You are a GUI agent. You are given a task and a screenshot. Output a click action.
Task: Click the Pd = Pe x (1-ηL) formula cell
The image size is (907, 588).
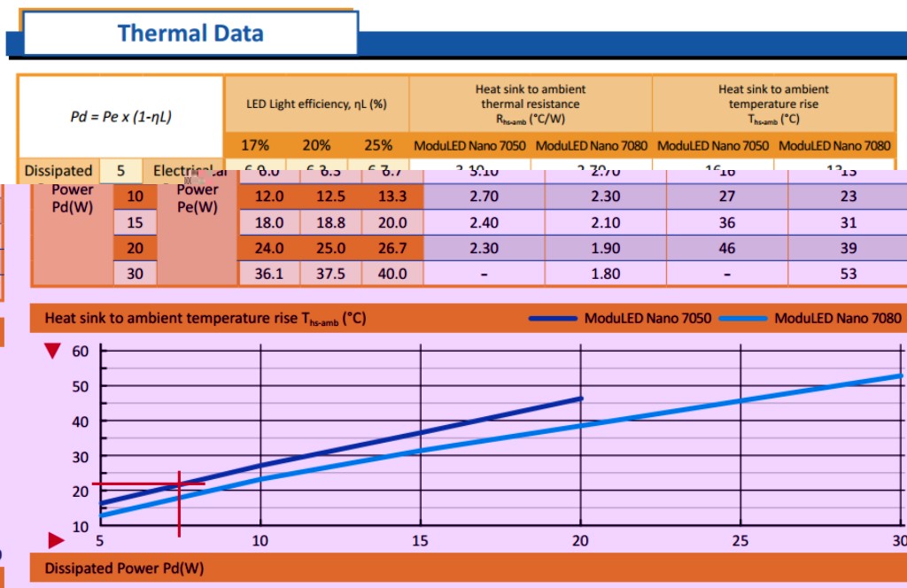click(x=121, y=116)
